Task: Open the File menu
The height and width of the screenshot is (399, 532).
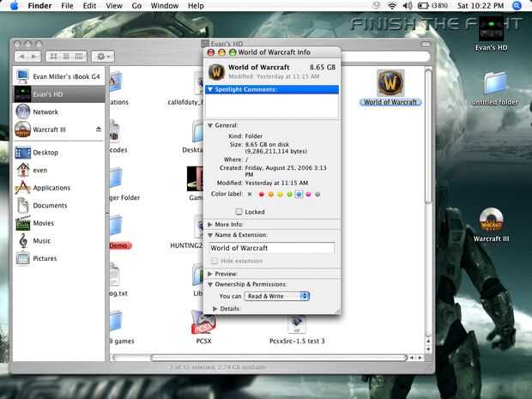Action: (x=67, y=6)
